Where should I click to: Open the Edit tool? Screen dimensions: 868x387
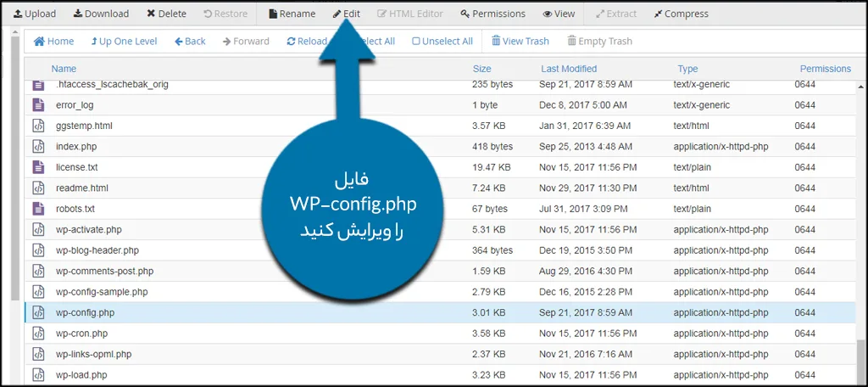tap(347, 14)
